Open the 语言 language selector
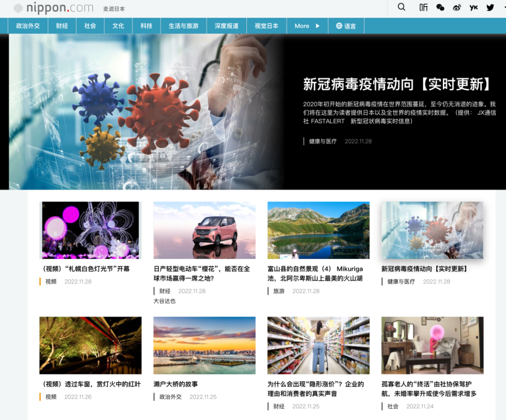 click(x=346, y=26)
